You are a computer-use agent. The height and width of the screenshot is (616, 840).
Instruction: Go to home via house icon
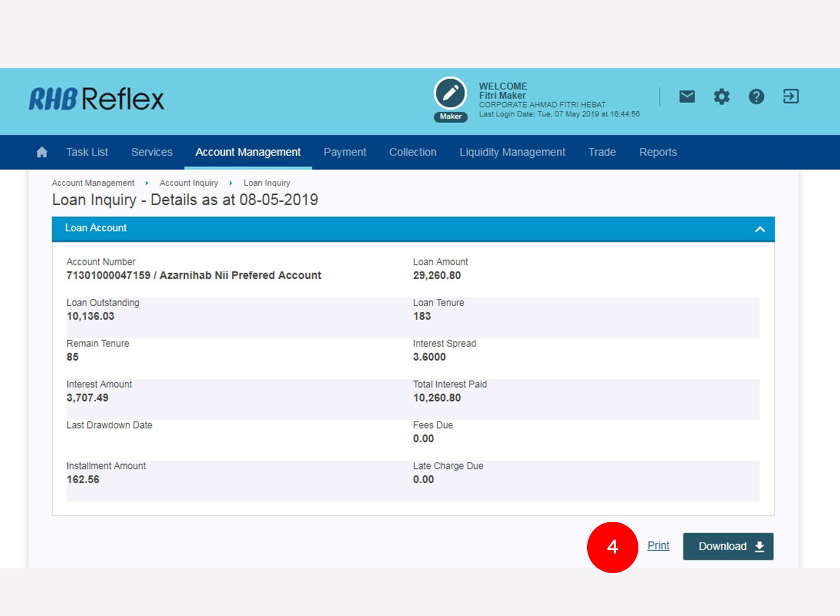[42, 152]
